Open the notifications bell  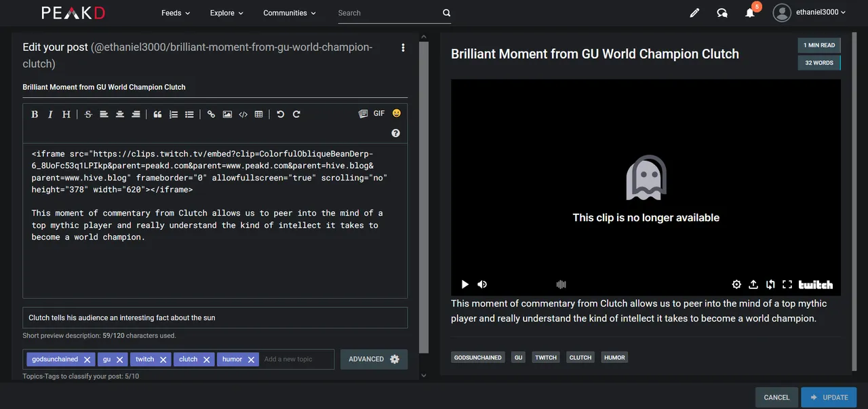tap(750, 13)
